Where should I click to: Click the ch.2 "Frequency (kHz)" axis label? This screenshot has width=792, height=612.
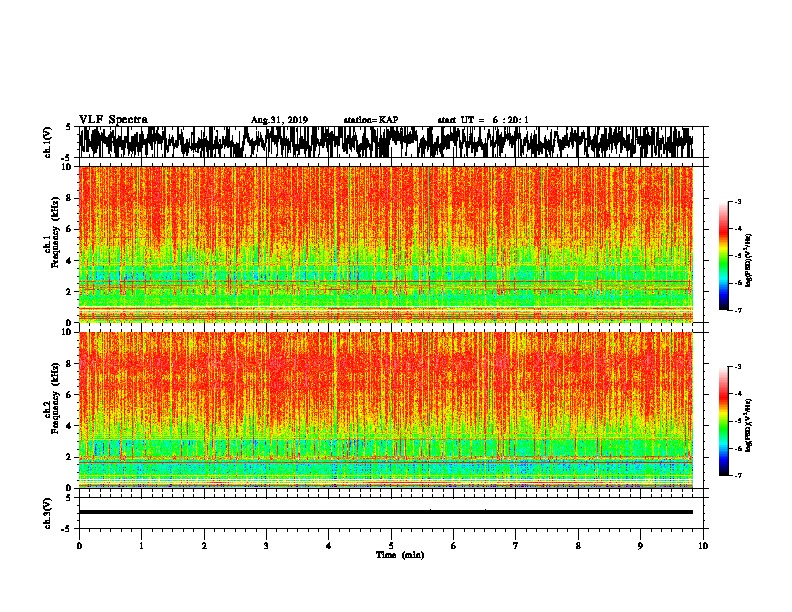pos(55,398)
